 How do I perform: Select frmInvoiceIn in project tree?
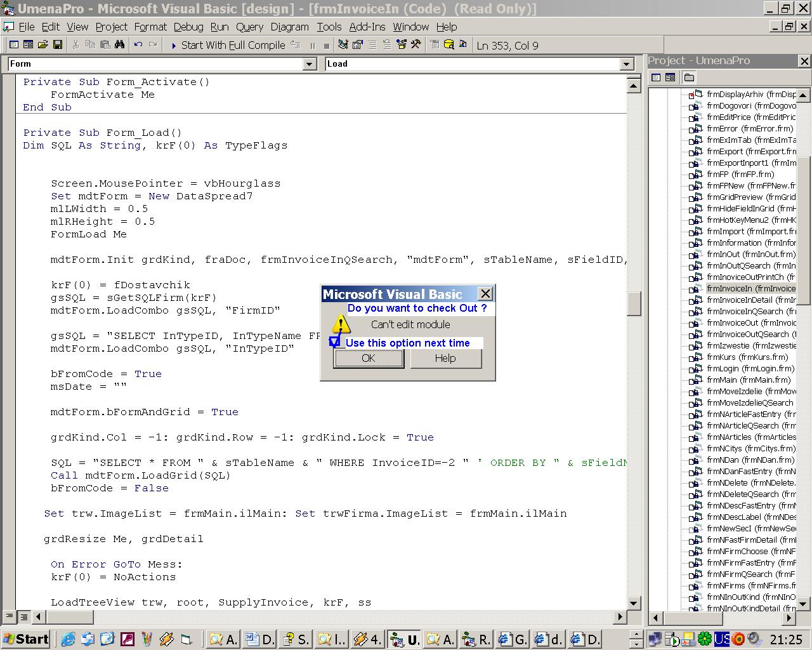click(x=751, y=288)
